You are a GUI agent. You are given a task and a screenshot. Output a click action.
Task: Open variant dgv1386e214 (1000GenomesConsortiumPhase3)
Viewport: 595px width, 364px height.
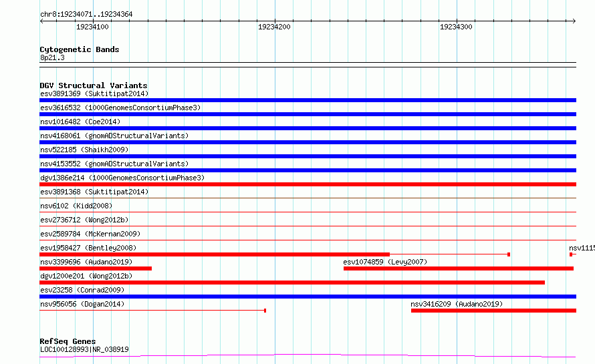point(122,178)
